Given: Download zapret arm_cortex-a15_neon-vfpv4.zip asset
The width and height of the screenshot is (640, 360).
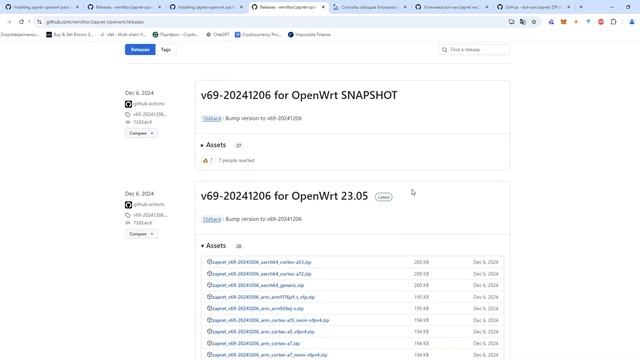Looking at the screenshot, I should (271, 320).
